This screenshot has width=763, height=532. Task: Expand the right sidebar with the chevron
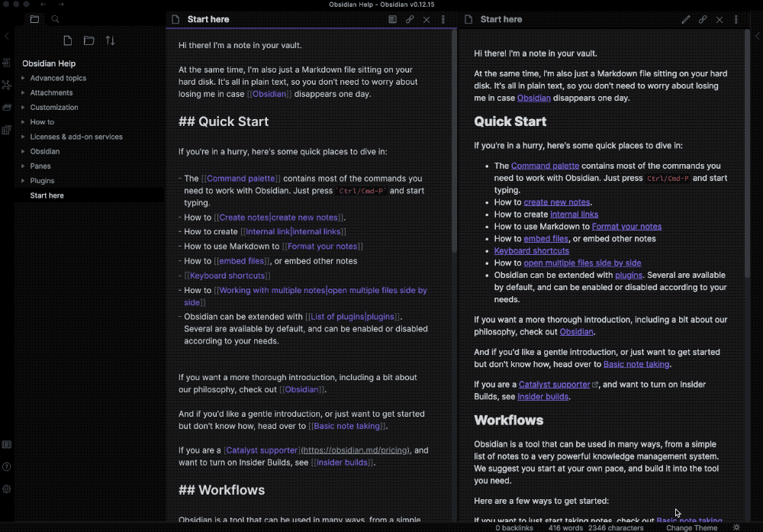757,36
